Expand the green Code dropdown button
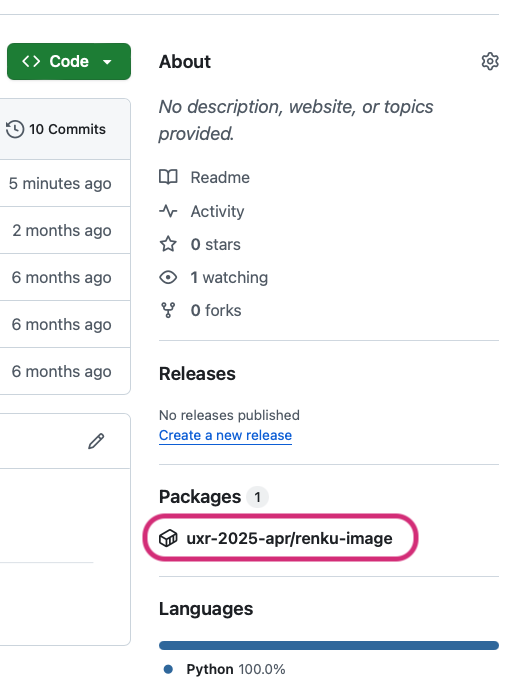The width and height of the screenshot is (526, 696). point(69,61)
